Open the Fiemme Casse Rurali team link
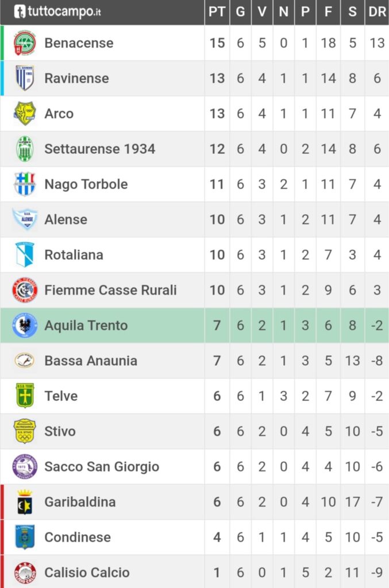The image size is (389, 588). point(111,290)
